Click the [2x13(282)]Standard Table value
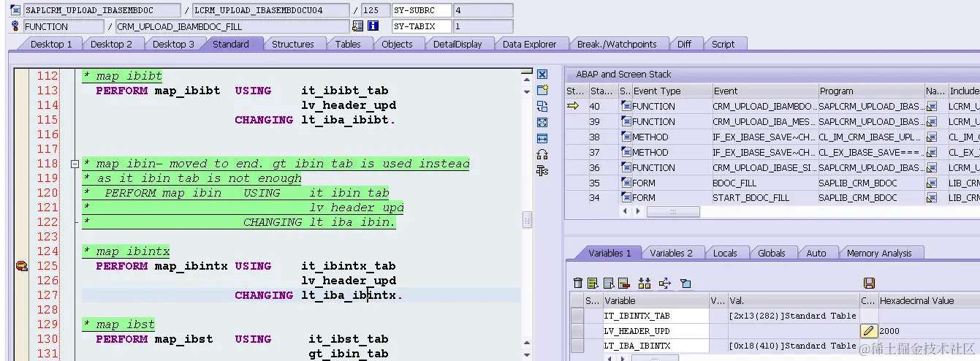 coord(792,316)
